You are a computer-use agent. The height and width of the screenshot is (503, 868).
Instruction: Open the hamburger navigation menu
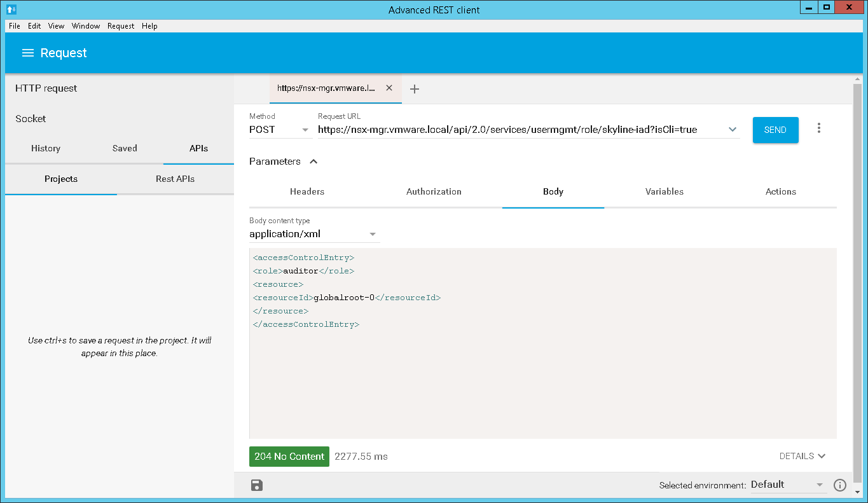pos(27,53)
